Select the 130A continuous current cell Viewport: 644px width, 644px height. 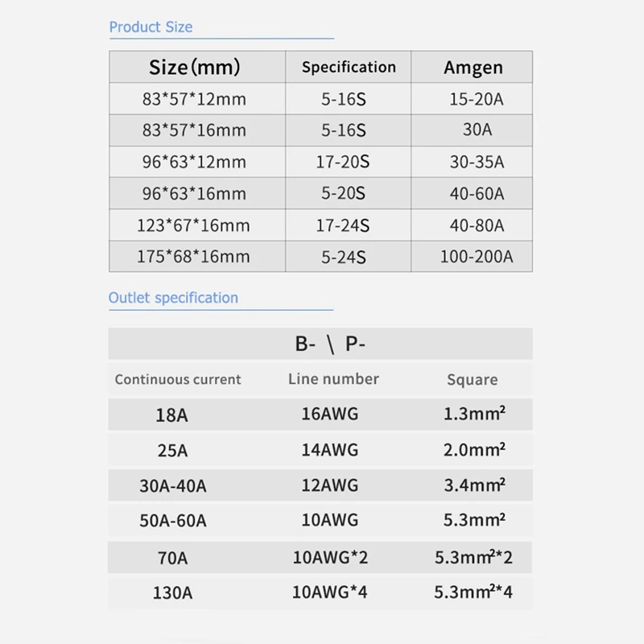tap(171, 594)
